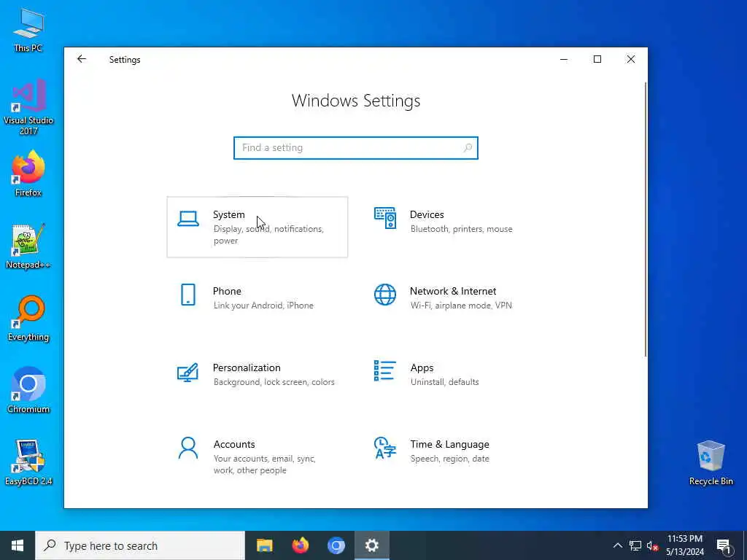Open the Apps category title
The image size is (747, 560).
[x=422, y=367]
